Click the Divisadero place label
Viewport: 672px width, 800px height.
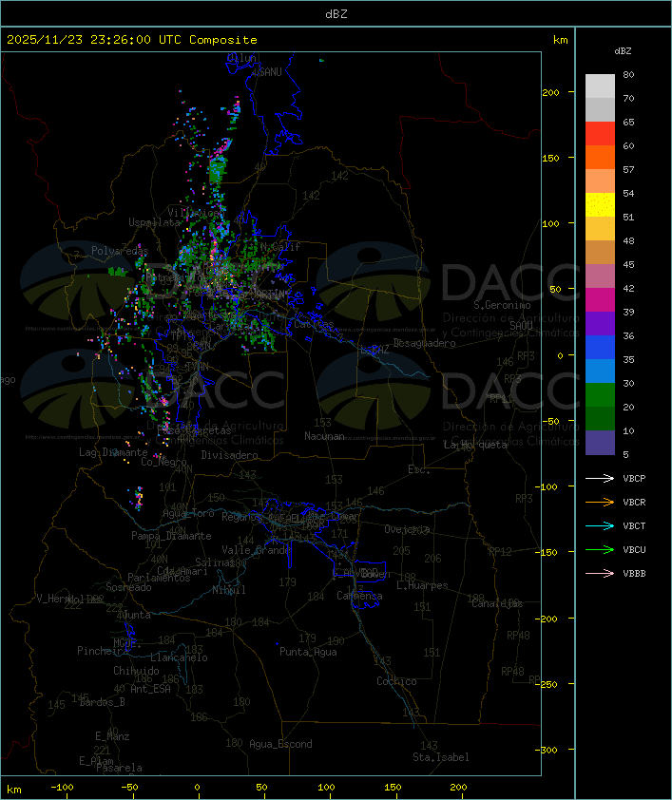[230, 455]
